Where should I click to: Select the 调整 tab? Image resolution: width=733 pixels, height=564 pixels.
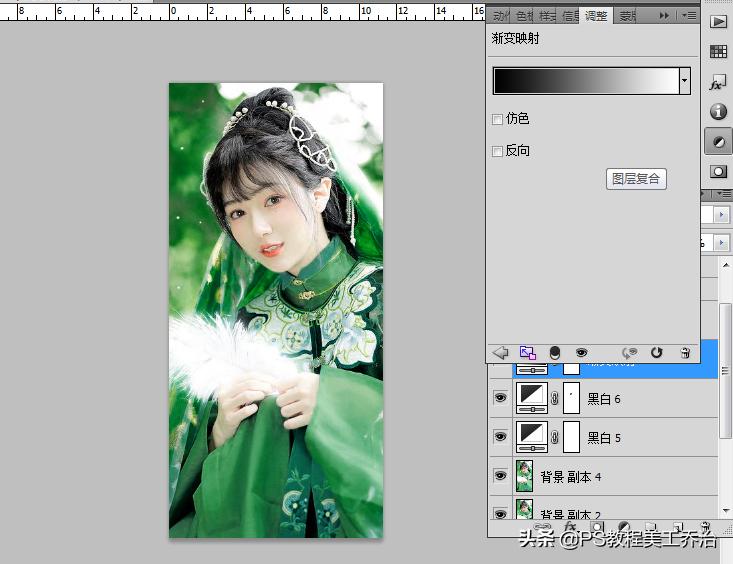point(596,16)
